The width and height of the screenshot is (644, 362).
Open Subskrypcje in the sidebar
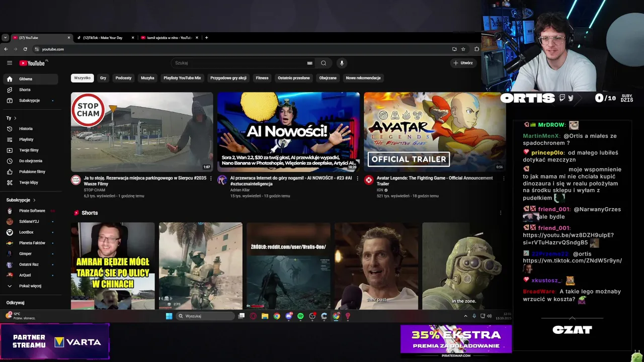pyautogui.click(x=31, y=101)
